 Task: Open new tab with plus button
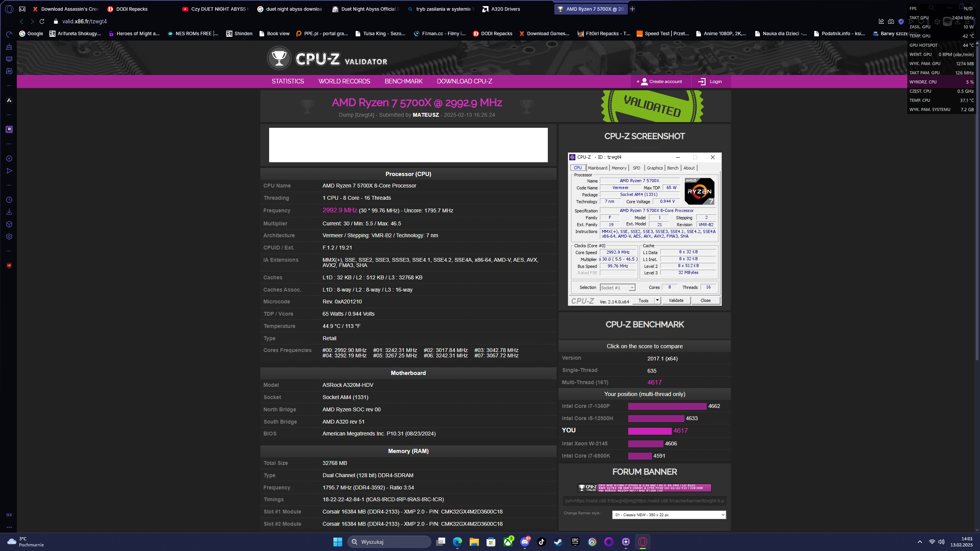pos(632,9)
